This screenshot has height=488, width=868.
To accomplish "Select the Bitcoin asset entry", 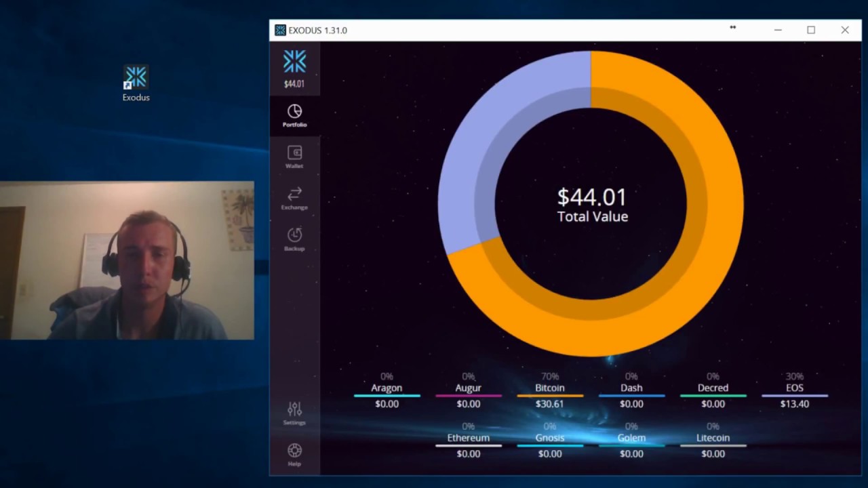I will 550,390.
